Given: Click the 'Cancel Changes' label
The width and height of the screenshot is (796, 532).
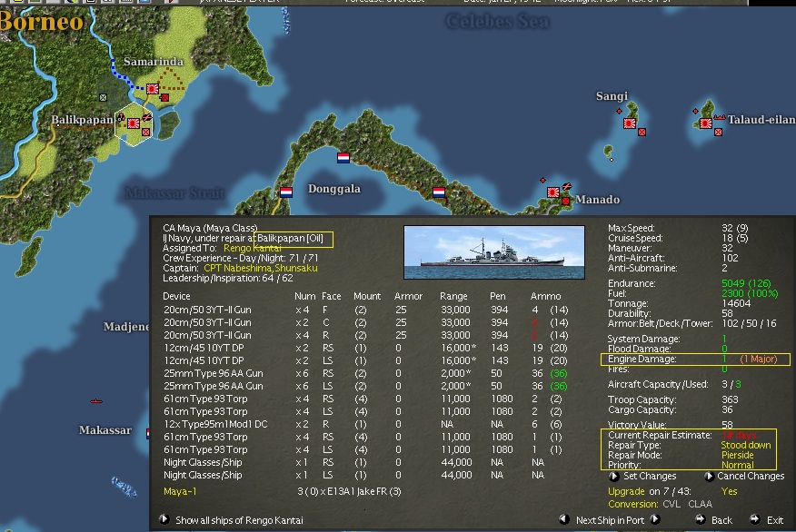Looking at the screenshot, I should (751, 477).
